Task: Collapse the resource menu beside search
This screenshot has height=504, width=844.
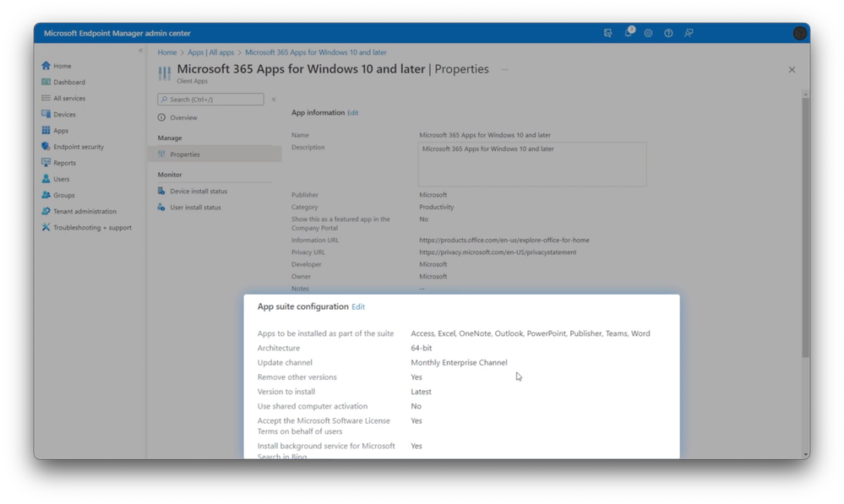Action: 274,99
